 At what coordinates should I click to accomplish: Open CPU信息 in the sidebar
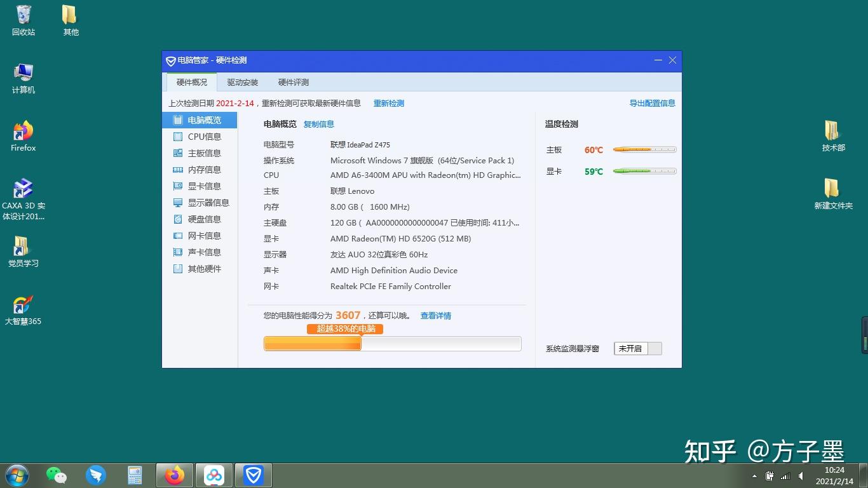(199, 137)
